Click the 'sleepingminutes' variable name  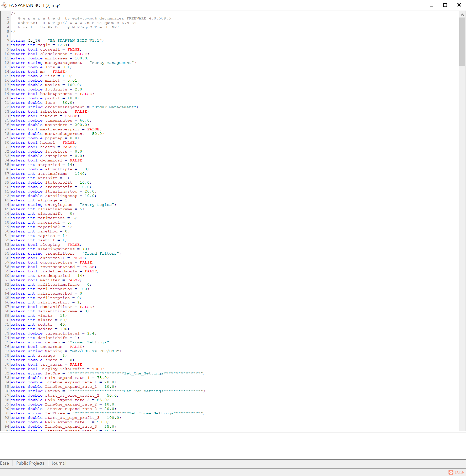(56, 249)
